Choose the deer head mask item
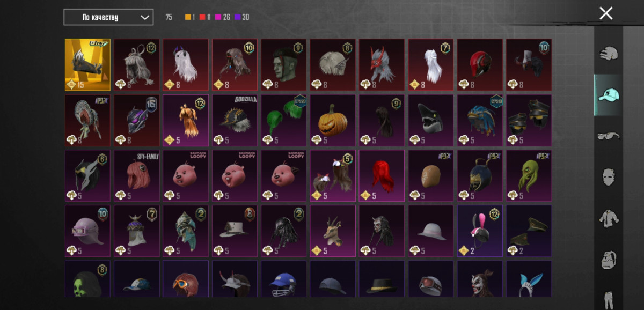The width and height of the screenshot is (644, 310). click(x=333, y=231)
